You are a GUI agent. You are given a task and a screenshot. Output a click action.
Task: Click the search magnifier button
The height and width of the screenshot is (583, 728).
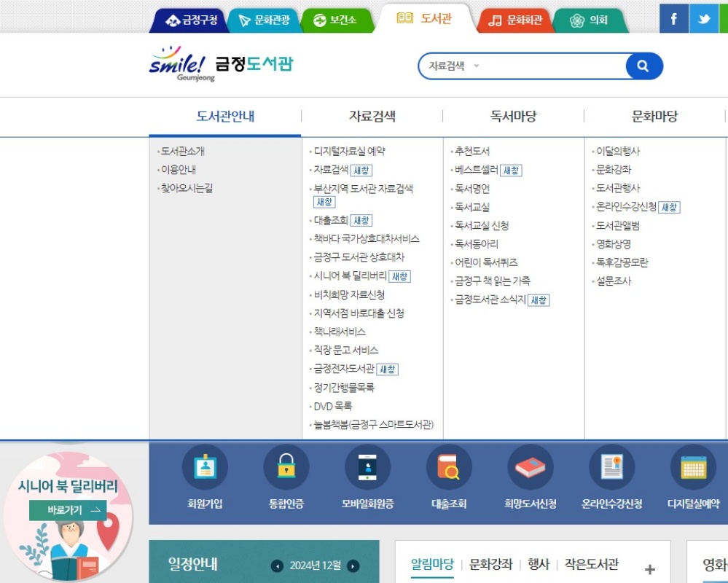click(642, 65)
